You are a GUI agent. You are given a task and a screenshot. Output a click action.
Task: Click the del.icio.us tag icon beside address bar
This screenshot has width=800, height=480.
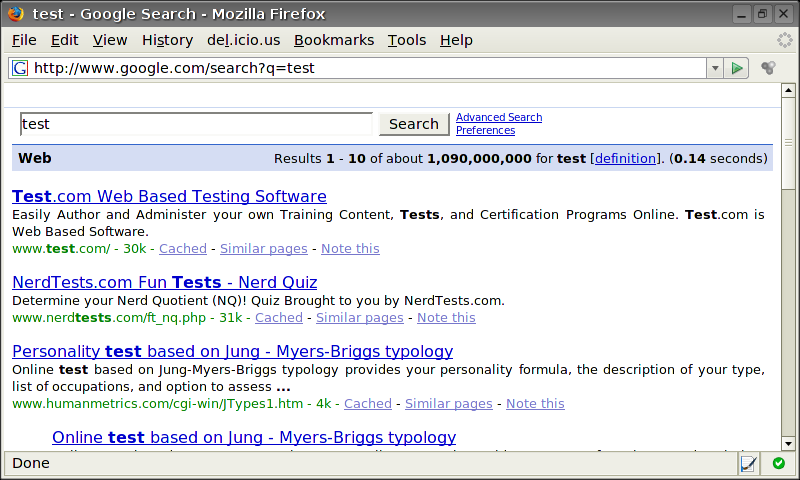pos(768,68)
